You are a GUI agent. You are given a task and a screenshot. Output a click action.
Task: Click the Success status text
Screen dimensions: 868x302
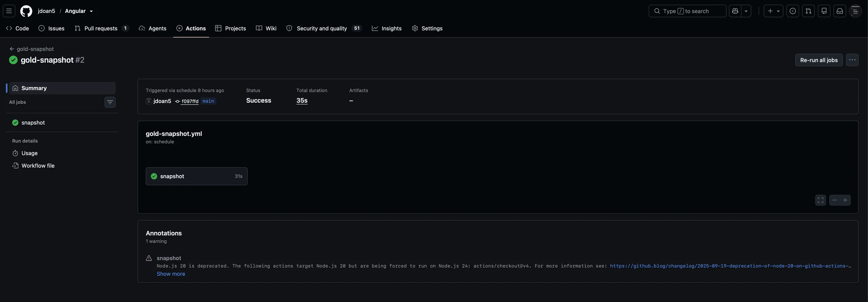[x=259, y=100]
